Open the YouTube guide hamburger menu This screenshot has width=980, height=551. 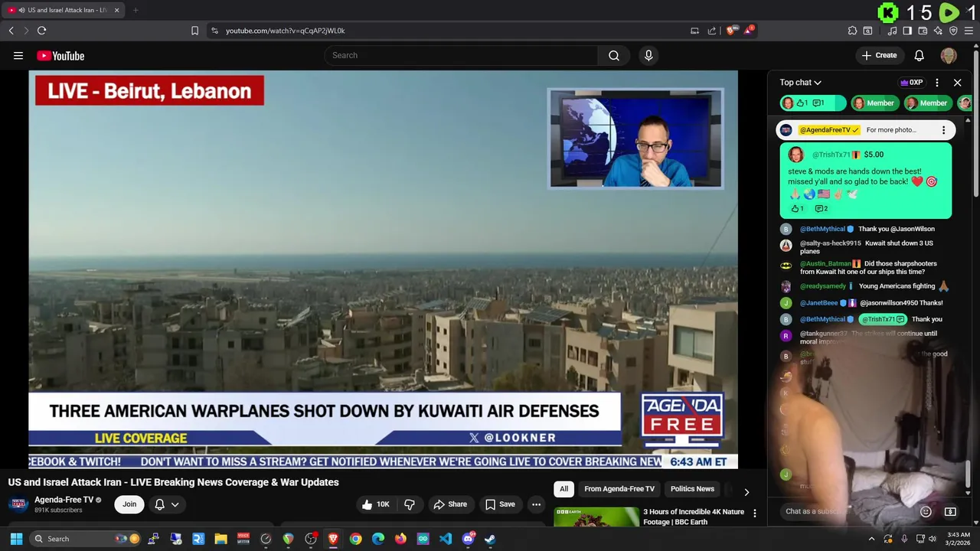click(18, 55)
